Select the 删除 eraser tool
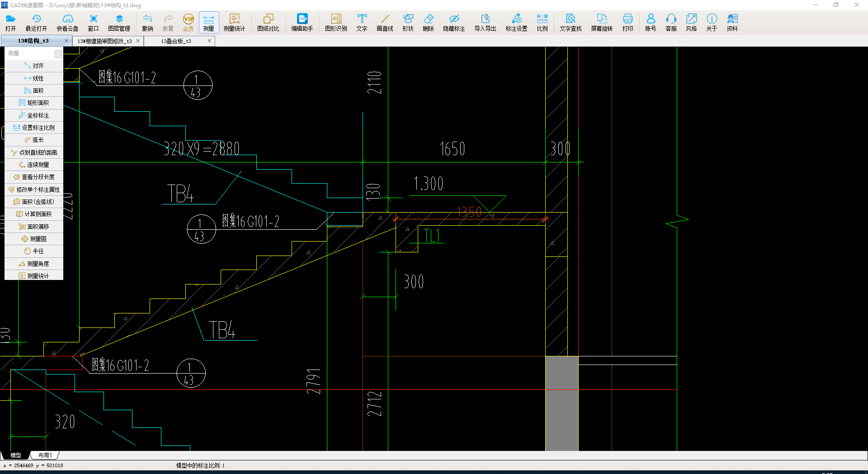This screenshot has width=868, height=474. coord(428,22)
